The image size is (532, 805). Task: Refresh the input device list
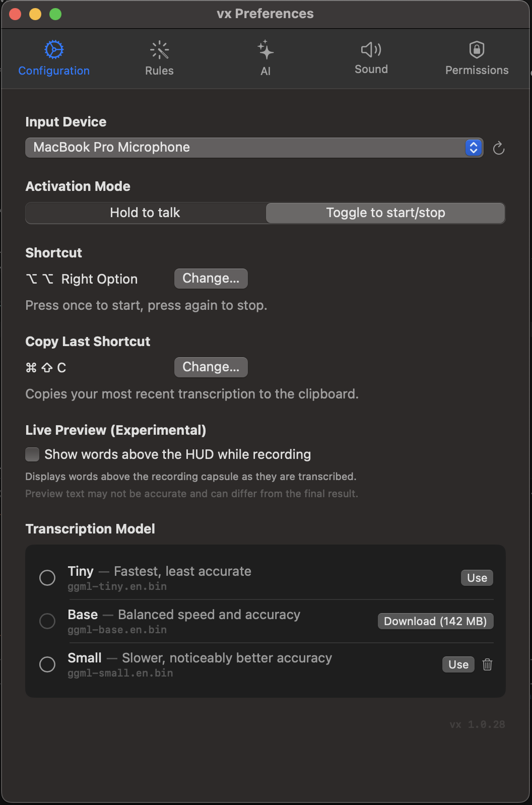coord(499,148)
